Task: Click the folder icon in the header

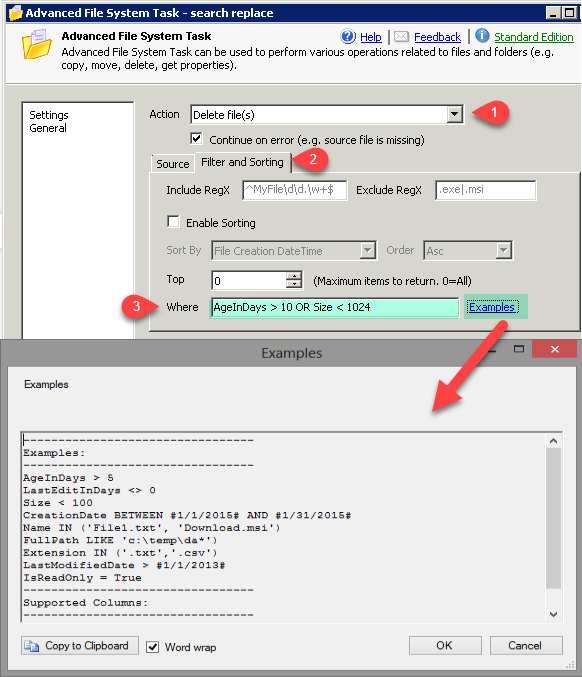Action: [x=36, y=44]
